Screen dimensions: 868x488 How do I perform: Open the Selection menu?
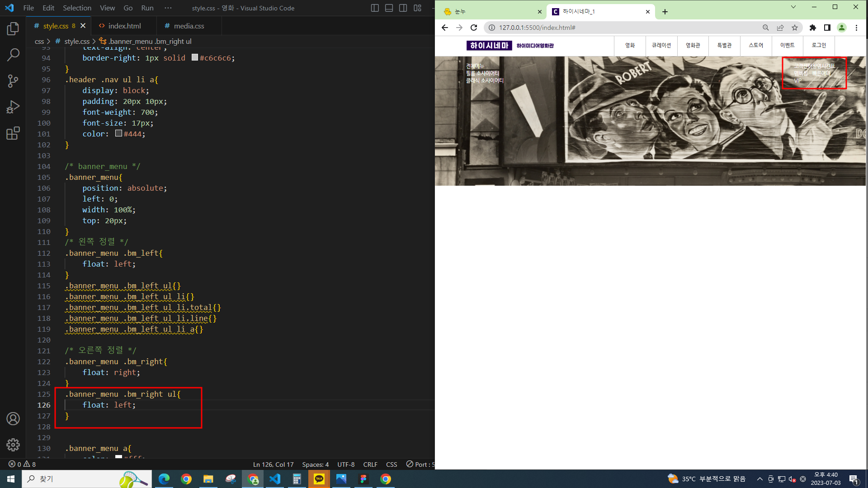pos(77,8)
